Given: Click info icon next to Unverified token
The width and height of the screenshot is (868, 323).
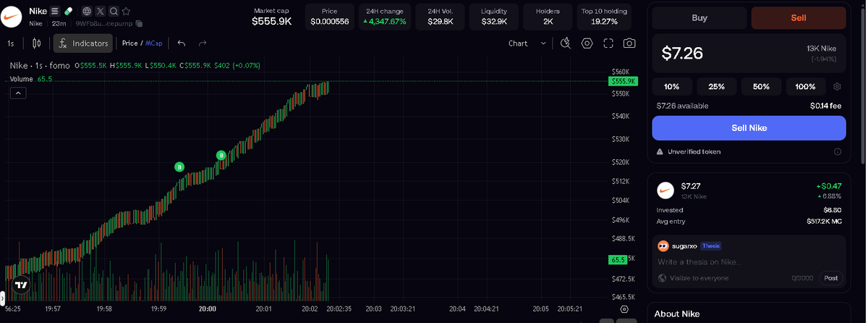Looking at the screenshot, I should click(x=837, y=152).
